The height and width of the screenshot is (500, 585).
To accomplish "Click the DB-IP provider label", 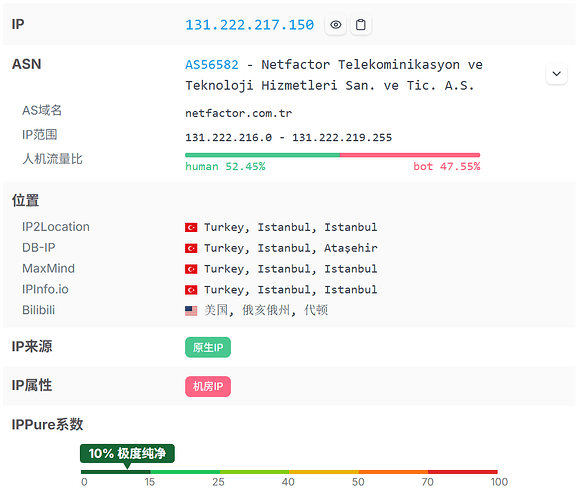I will click(x=38, y=248).
